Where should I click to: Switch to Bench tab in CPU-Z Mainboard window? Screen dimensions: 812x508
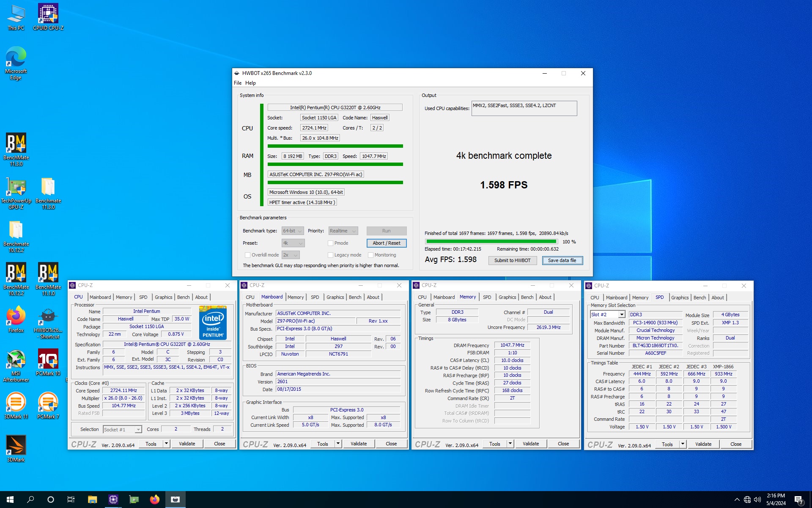(355, 297)
